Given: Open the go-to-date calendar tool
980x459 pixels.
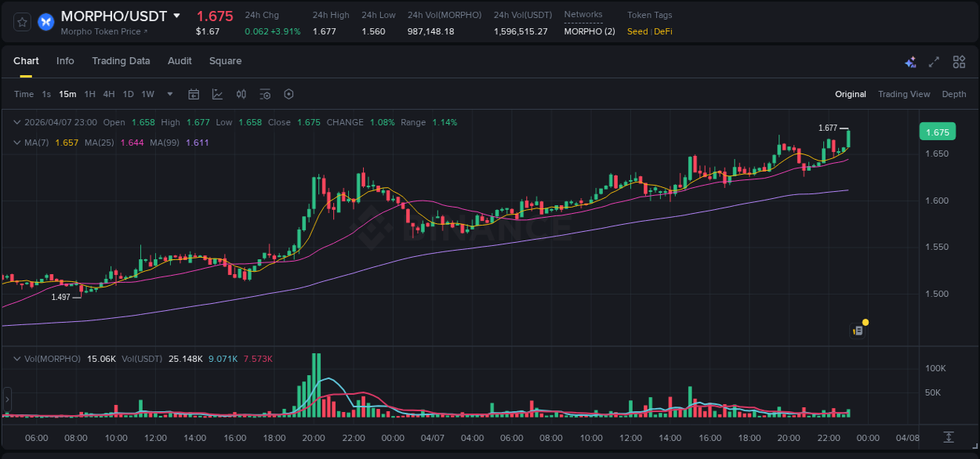Looking at the screenshot, I should (194, 94).
